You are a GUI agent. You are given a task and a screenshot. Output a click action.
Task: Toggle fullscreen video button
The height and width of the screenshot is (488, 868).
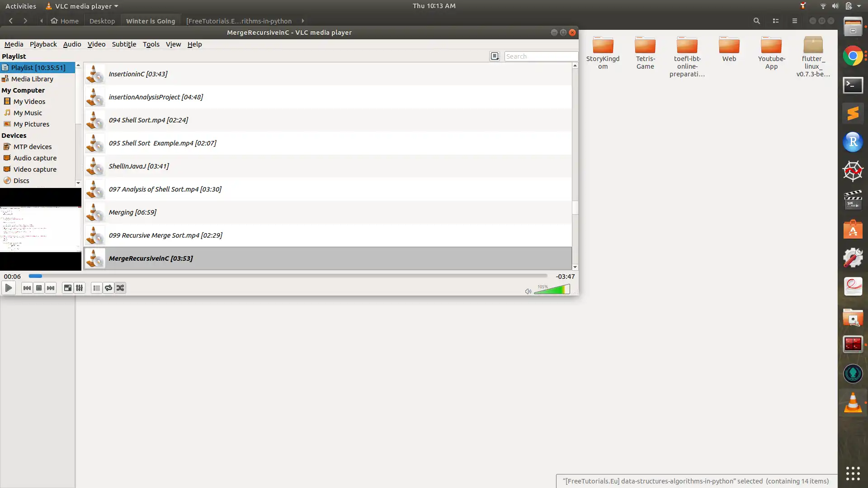67,288
